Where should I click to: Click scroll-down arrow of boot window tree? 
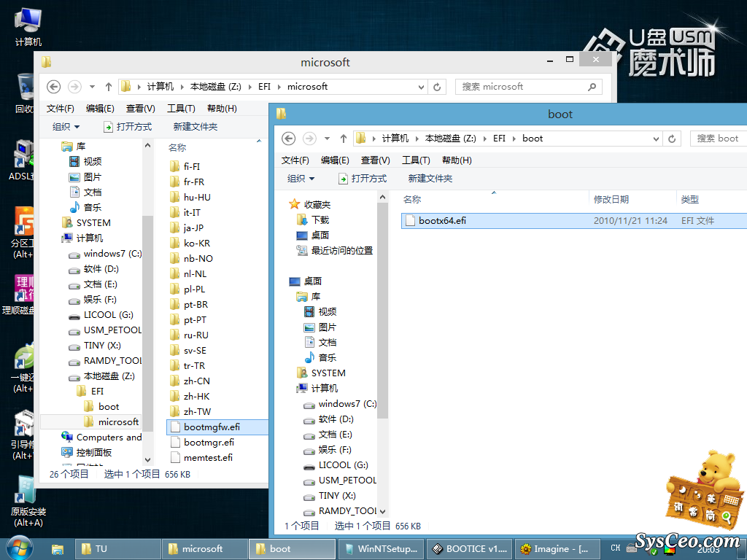point(382,512)
